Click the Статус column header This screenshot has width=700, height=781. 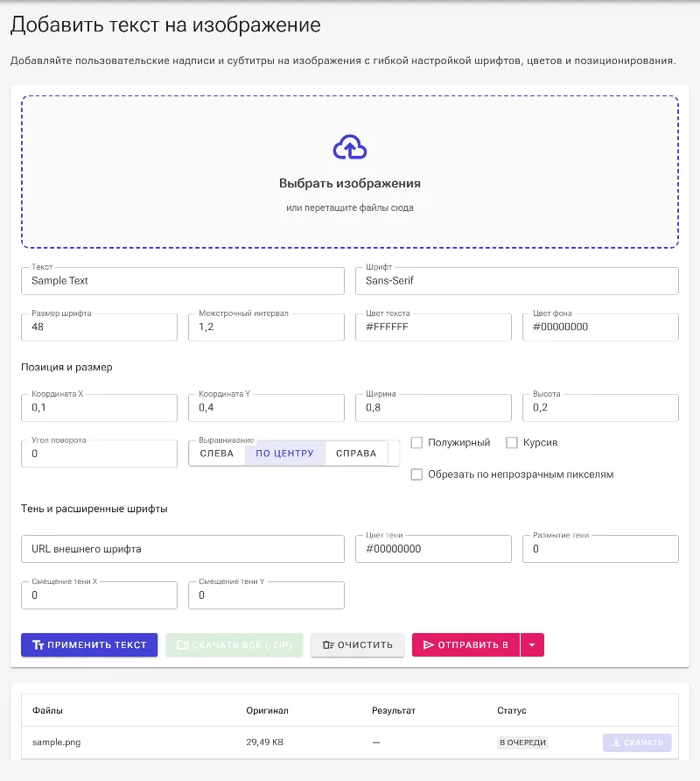point(511,710)
